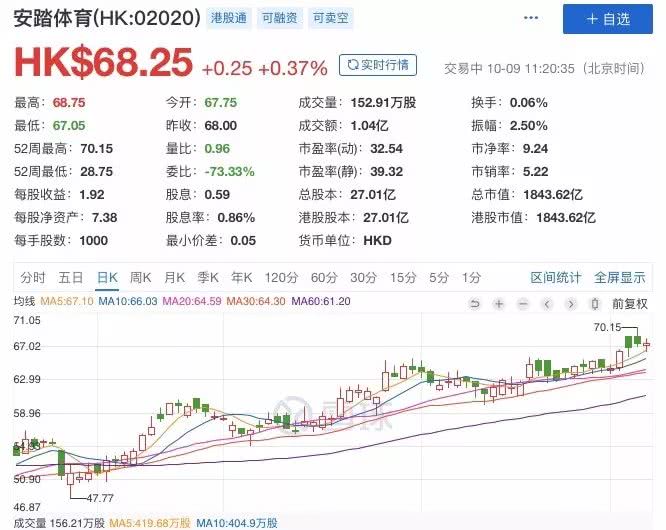Click the 股息率 value 0.86%

pos(236,217)
